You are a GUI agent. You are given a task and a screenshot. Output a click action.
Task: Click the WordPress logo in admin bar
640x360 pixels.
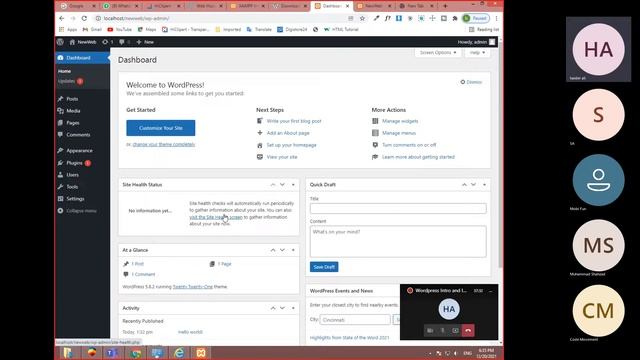pos(60,42)
